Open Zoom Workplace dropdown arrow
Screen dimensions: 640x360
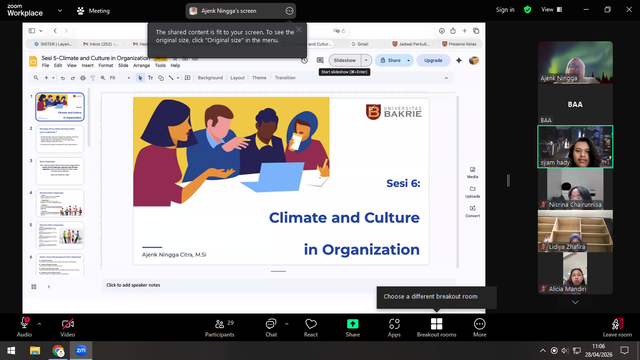point(60,11)
